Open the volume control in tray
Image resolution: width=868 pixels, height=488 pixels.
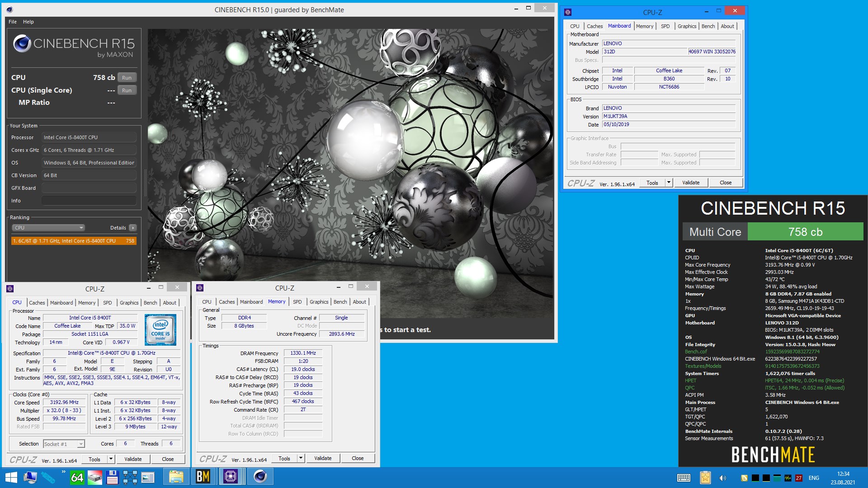tap(722, 478)
